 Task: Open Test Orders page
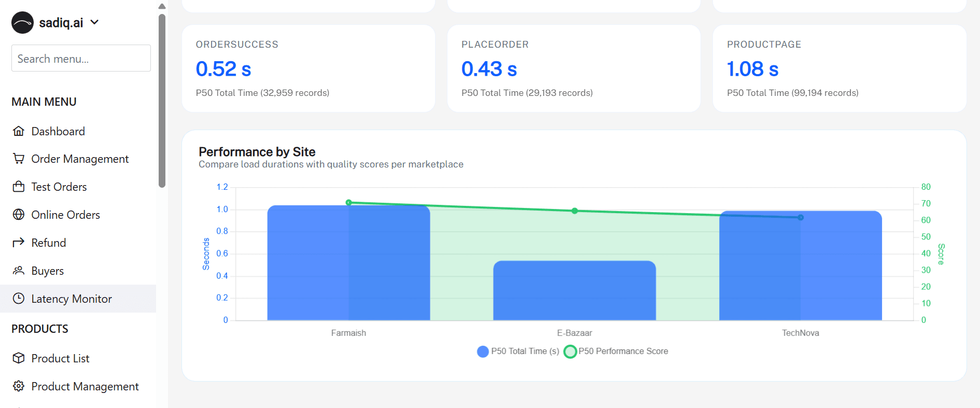(78, 187)
